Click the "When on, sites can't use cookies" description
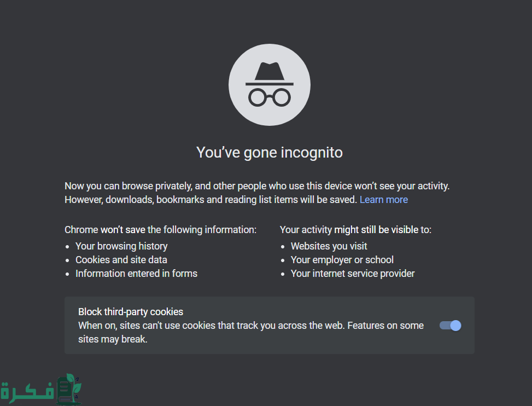The height and width of the screenshot is (406, 532). [251, 326]
